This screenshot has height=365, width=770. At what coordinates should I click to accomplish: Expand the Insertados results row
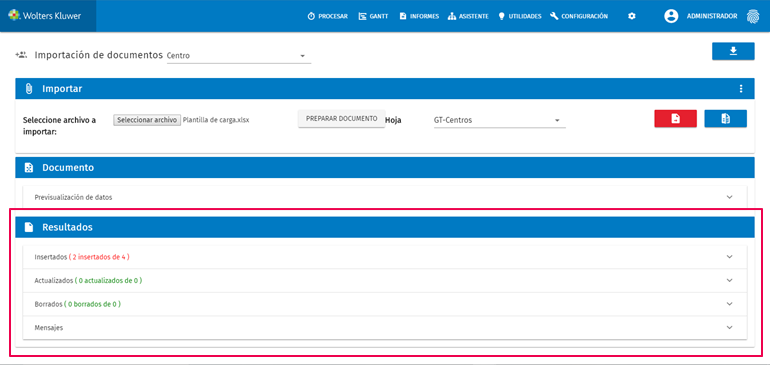pos(385,256)
